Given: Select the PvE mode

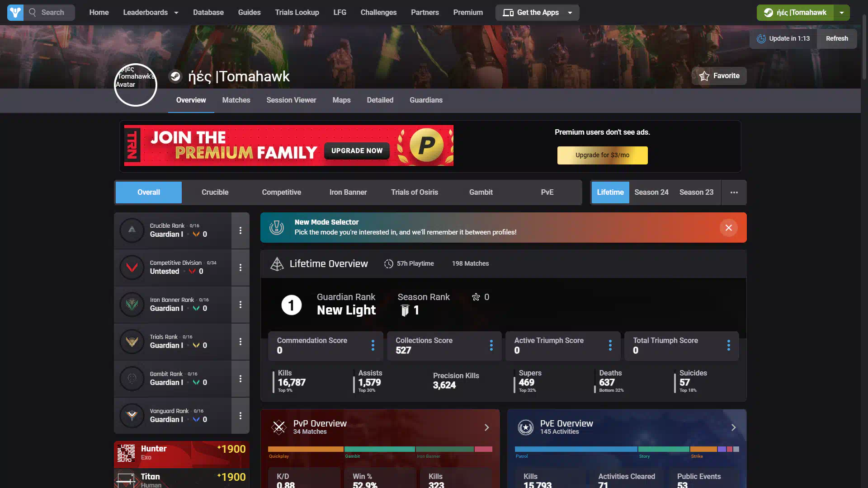Looking at the screenshot, I should (547, 192).
